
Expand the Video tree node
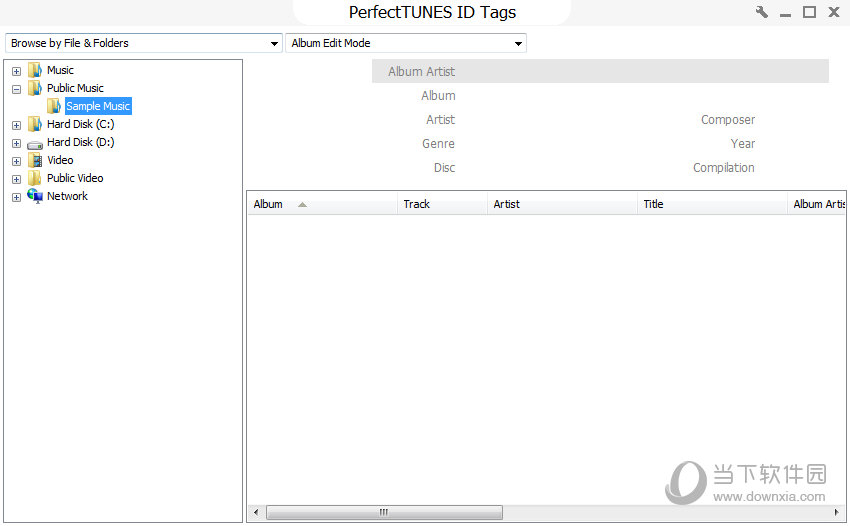click(16, 161)
